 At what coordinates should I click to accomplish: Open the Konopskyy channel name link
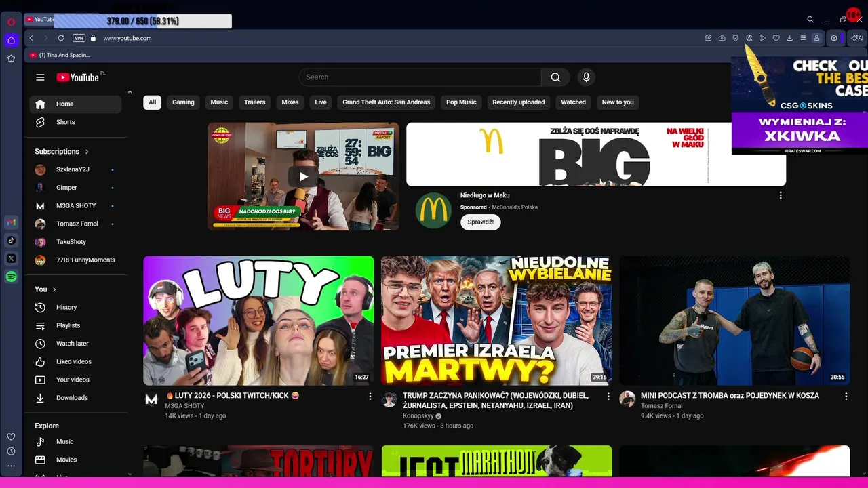[418, 415]
